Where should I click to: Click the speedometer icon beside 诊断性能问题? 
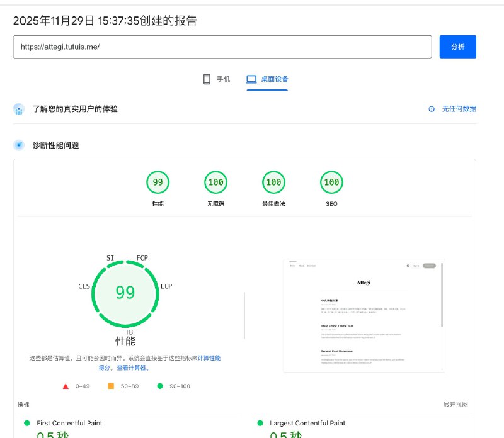point(19,145)
